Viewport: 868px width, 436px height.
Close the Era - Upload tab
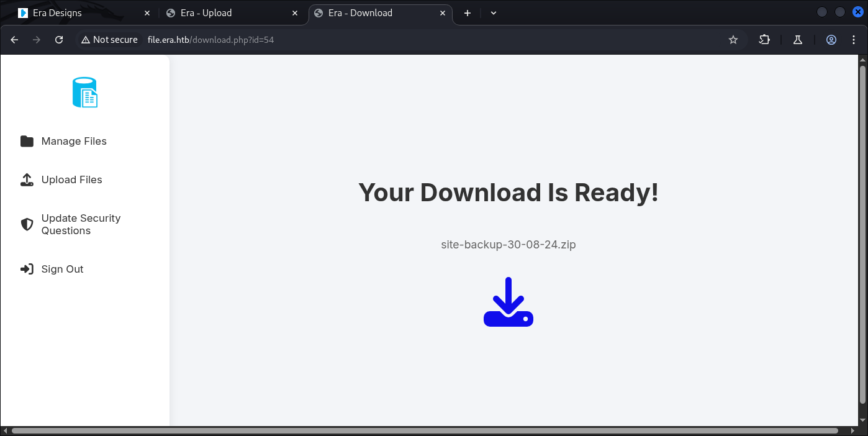(x=295, y=13)
